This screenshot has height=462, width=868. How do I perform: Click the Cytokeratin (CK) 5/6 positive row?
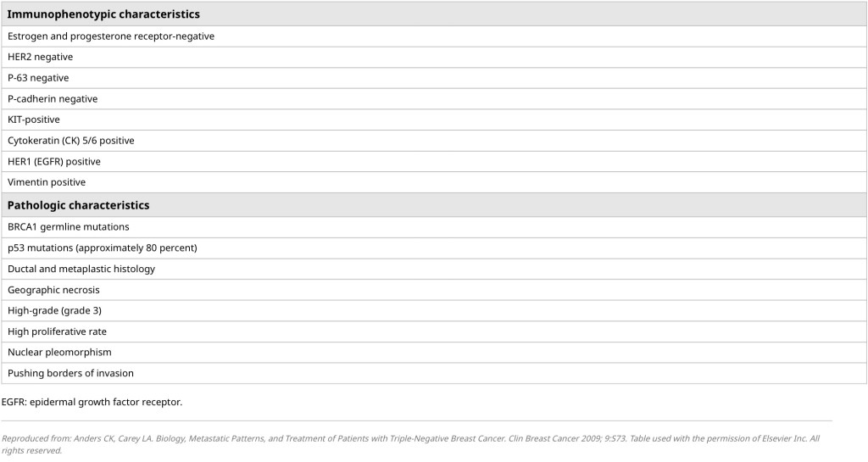(x=71, y=141)
